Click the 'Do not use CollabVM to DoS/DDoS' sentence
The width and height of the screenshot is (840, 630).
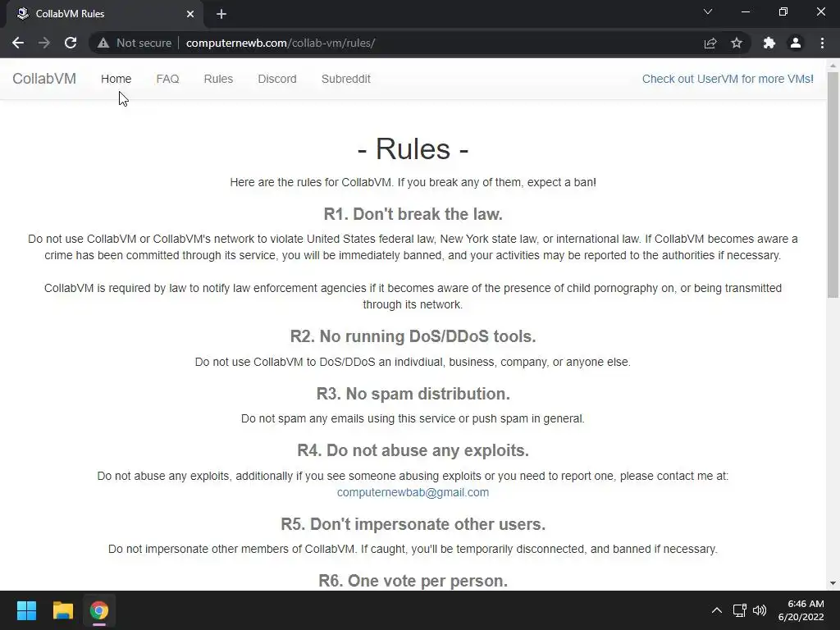pos(413,362)
